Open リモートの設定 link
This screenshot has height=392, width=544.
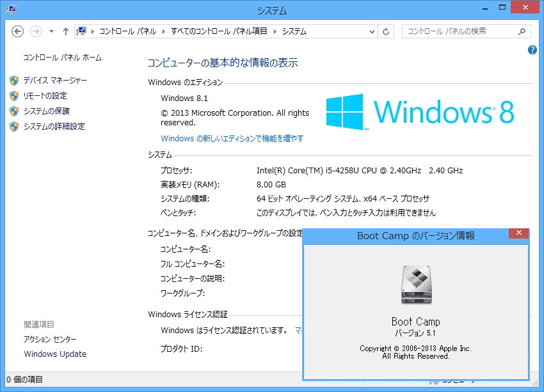tap(45, 96)
